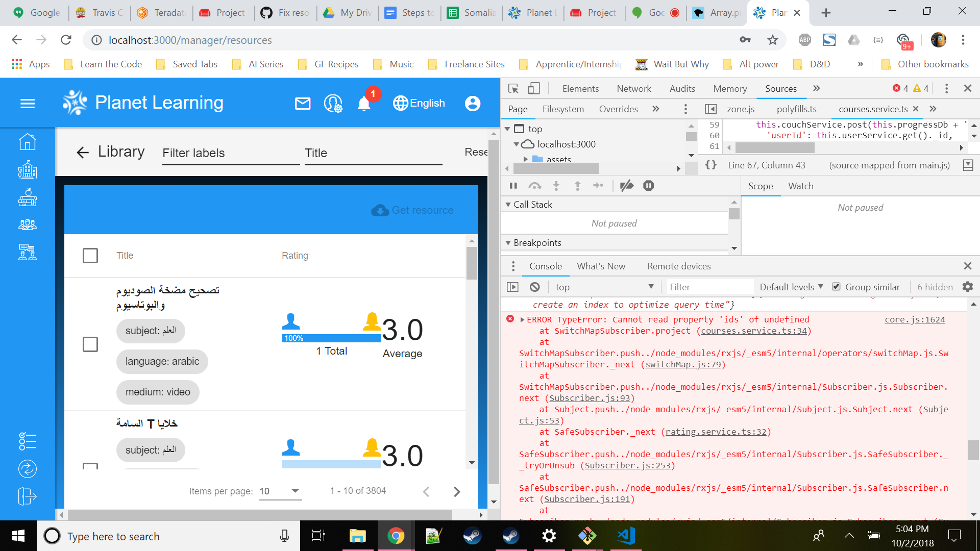Select the Courses school icon in the sidebar
This screenshot has height=551, width=980.
(28, 170)
